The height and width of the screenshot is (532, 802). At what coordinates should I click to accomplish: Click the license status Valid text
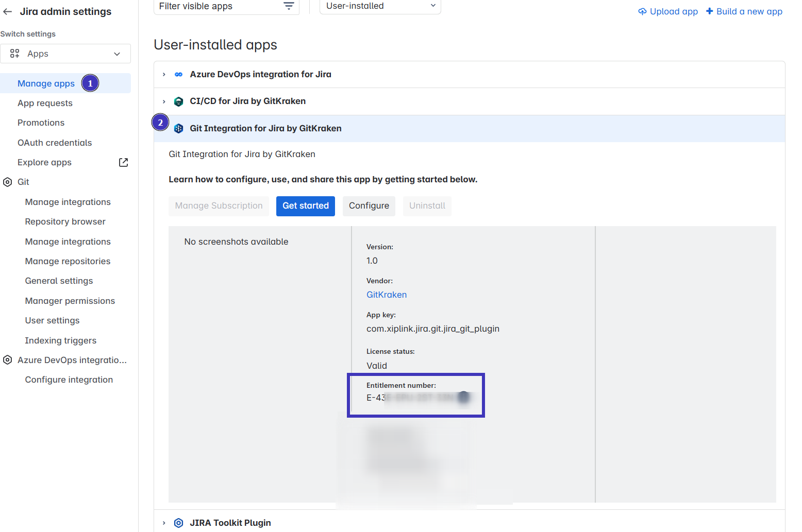[x=377, y=366]
